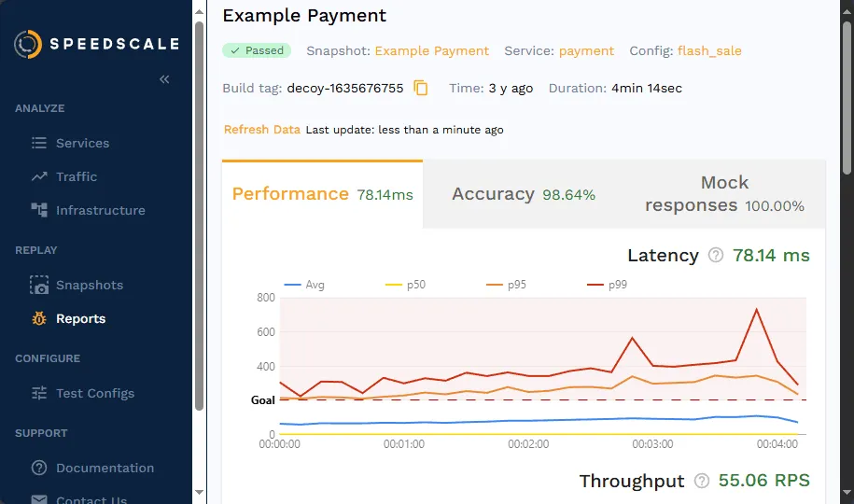Toggle the Avg series in legend
The image size is (854, 504).
coord(304,285)
